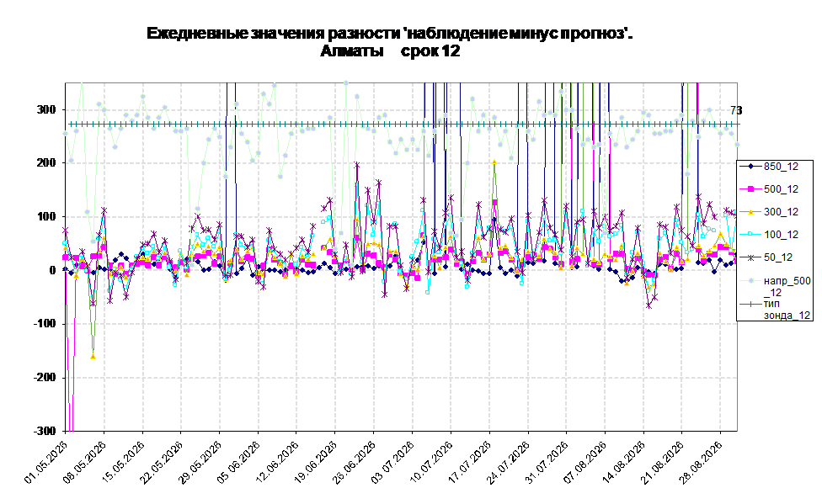Image resolution: width=822 pixels, height=504 pixels.
Task: Select the chart title line 'Ежедневные значения разности'
Action: click(389, 34)
